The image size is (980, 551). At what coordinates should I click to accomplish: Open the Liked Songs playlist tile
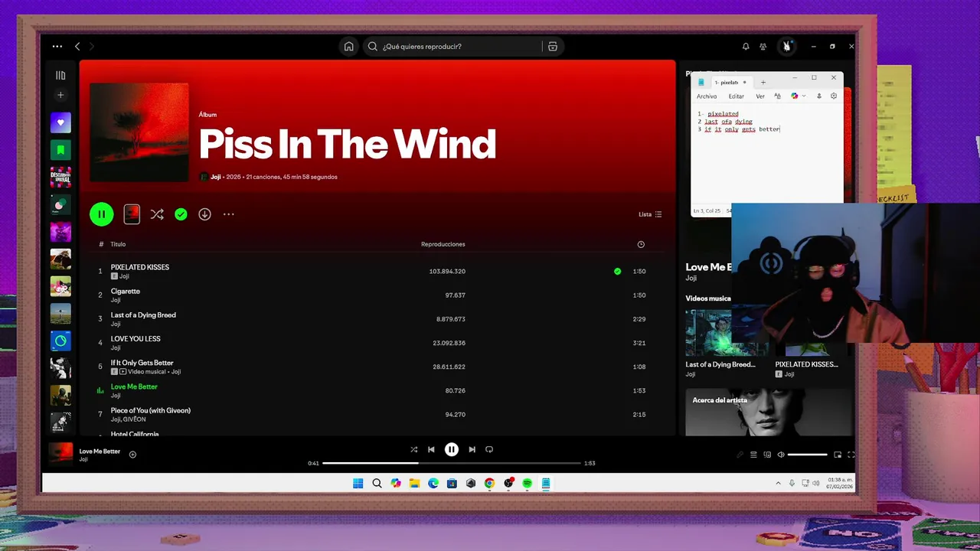(60, 122)
